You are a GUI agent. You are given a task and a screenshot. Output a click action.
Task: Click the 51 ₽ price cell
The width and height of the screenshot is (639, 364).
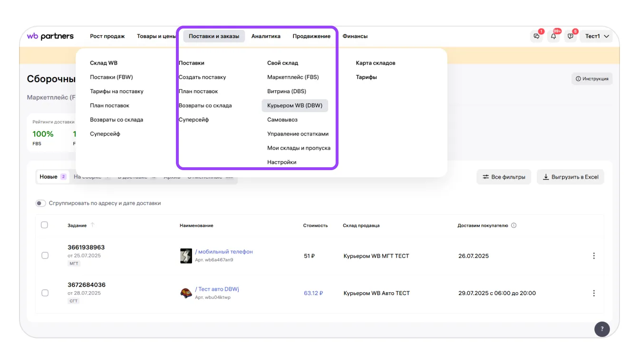click(310, 256)
